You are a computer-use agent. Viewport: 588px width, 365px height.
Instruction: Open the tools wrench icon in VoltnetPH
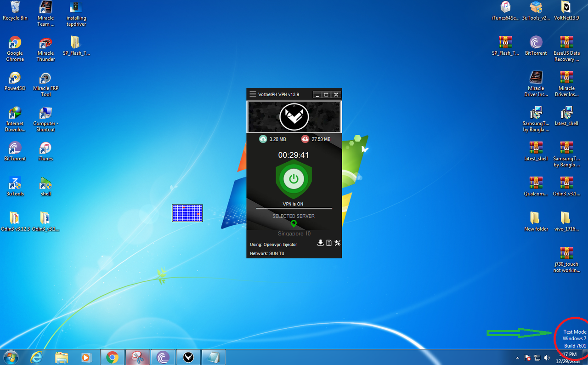tap(338, 243)
